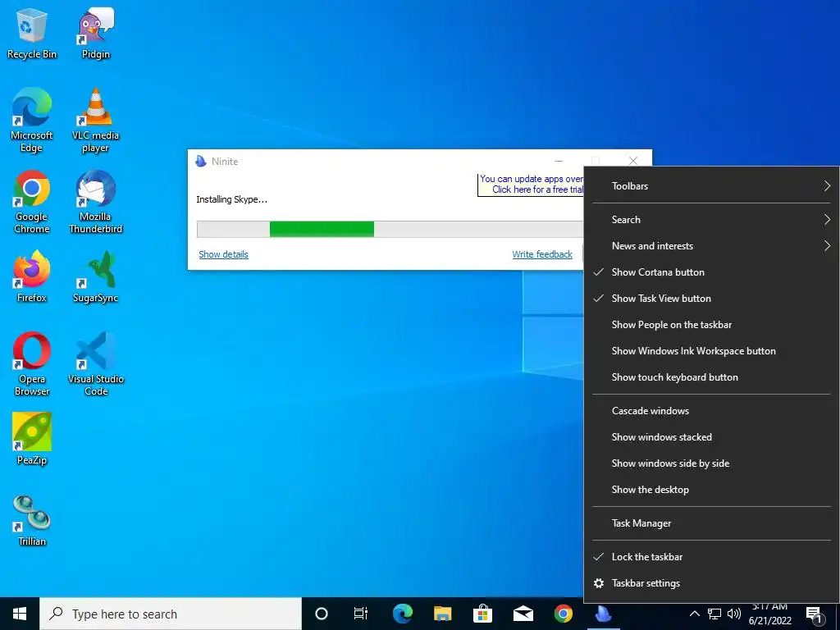Screen dimensions: 840x630
Task: Select VLC media player desktop shortcut
Action: pos(95,120)
